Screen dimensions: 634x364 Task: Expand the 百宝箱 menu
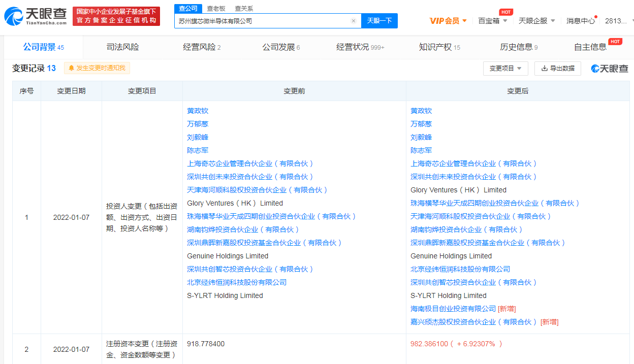(x=492, y=21)
